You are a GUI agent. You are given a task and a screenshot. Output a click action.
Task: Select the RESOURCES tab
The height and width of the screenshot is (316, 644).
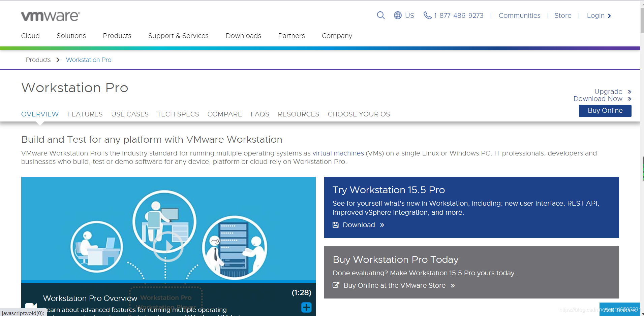(x=298, y=114)
